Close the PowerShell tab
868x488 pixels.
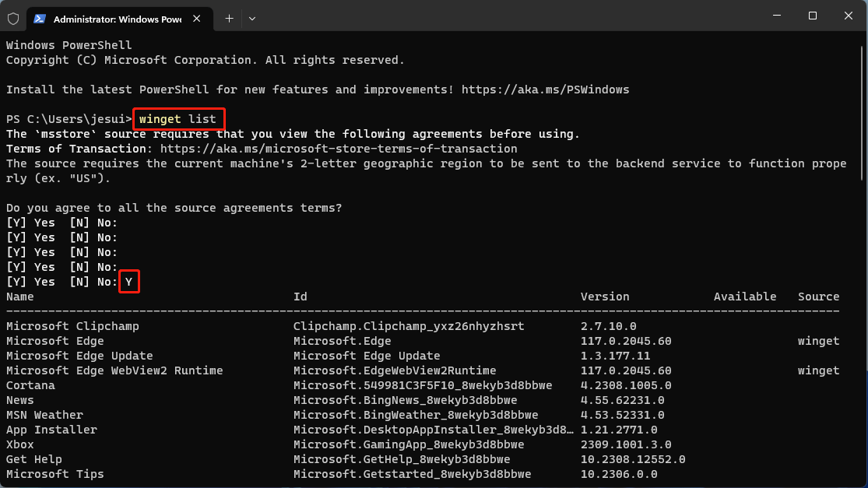199,18
